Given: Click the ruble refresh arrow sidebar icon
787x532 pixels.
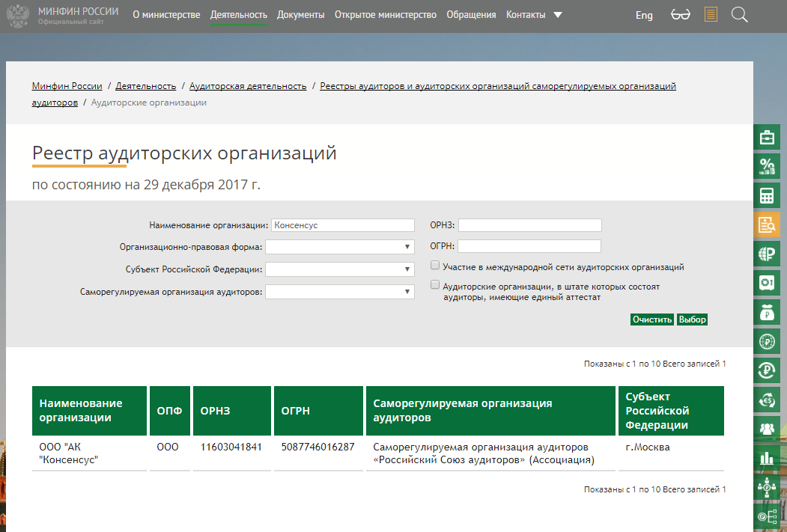Looking at the screenshot, I should click(x=767, y=370).
